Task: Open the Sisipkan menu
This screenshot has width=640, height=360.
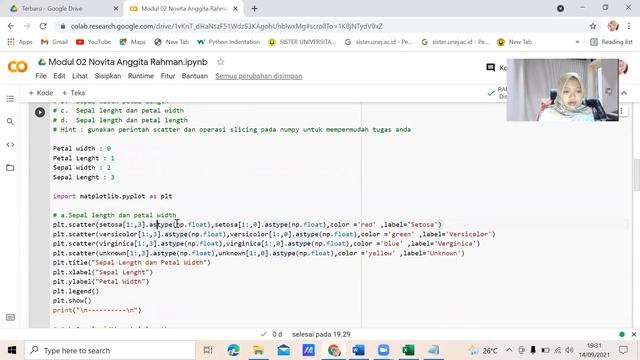Action: [x=108, y=76]
